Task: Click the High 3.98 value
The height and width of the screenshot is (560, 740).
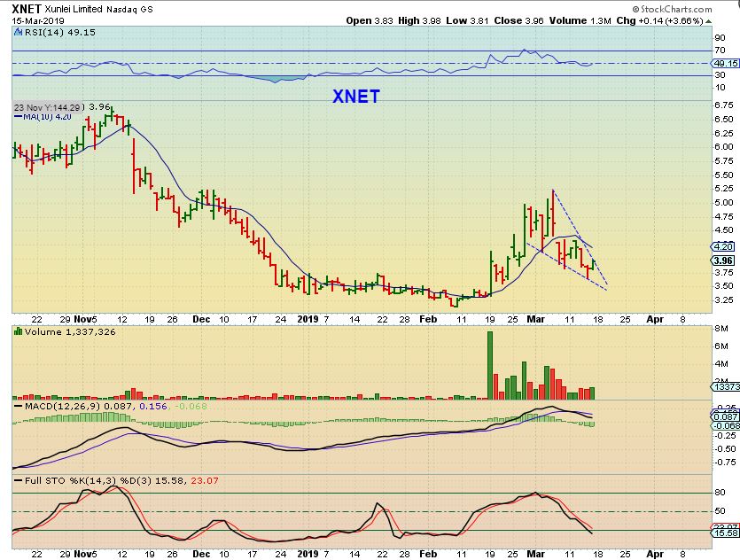Action: [419, 20]
